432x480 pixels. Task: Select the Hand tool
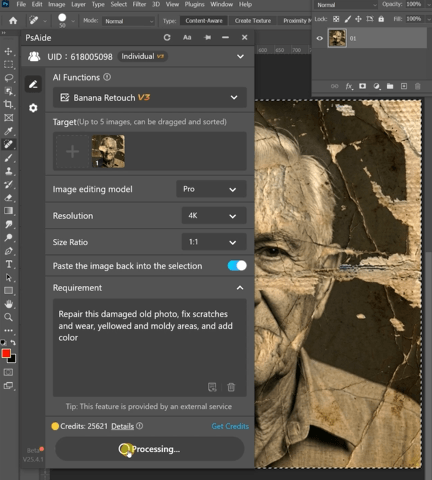(x=8, y=304)
